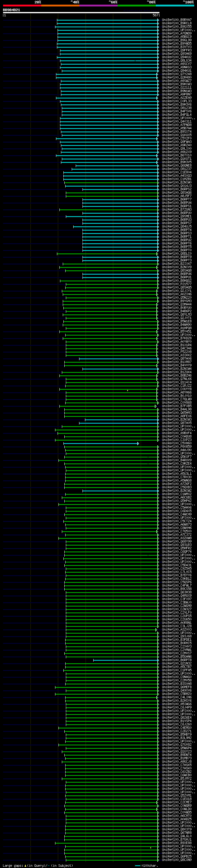Select hit UniRef100_C5XH60
Image resolution: width=197 pixels, height=868 pixels.
tap(177, 443)
